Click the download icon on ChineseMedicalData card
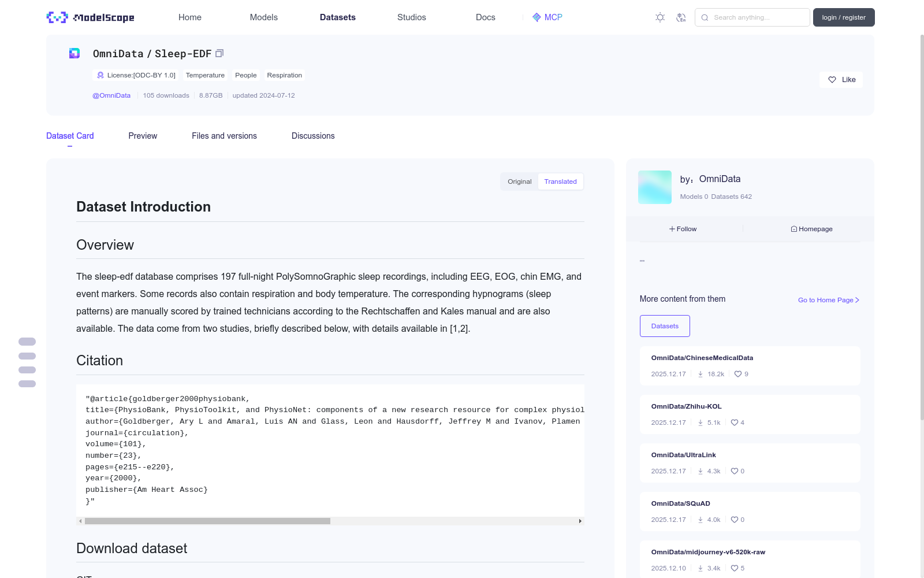The width and height of the screenshot is (924, 578). [701, 374]
